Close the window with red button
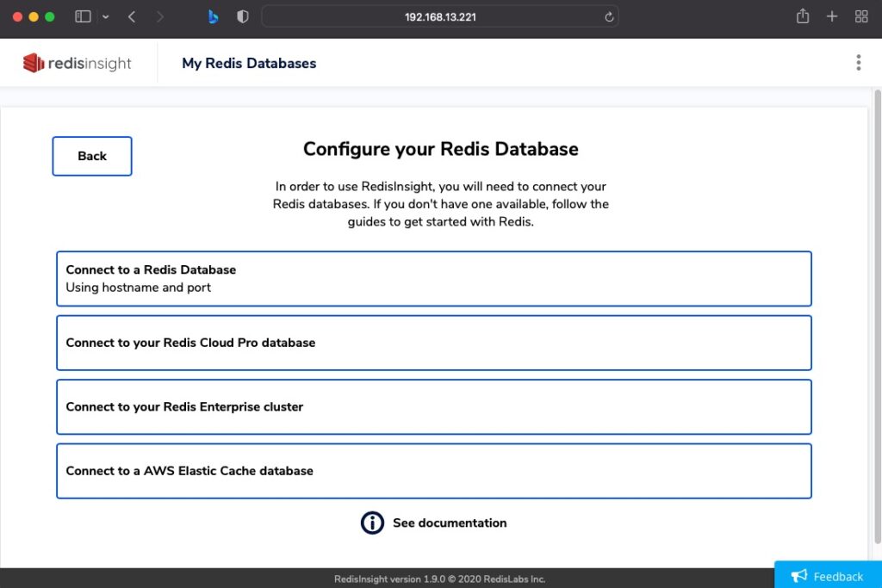Image resolution: width=882 pixels, height=588 pixels. [x=17, y=17]
